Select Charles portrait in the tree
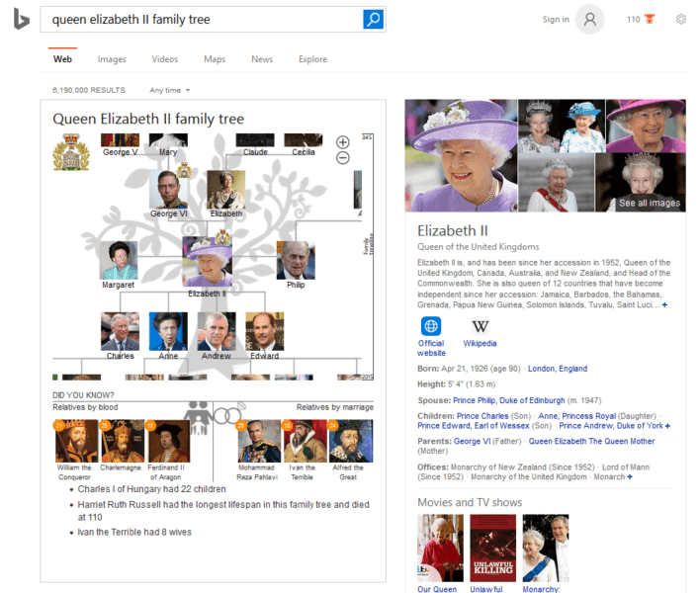Screen dimensions: 700x593 [x=120, y=331]
